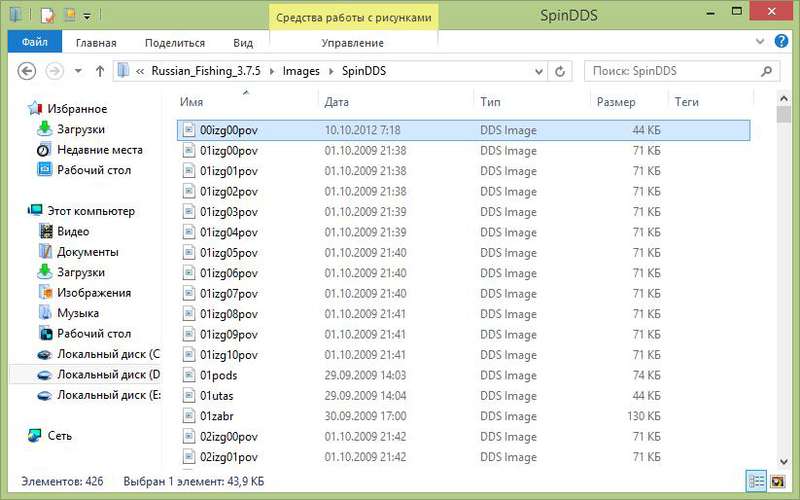The width and height of the screenshot is (800, 500).
Task: Switch to large thumbnails view icon
Action: 777,481
